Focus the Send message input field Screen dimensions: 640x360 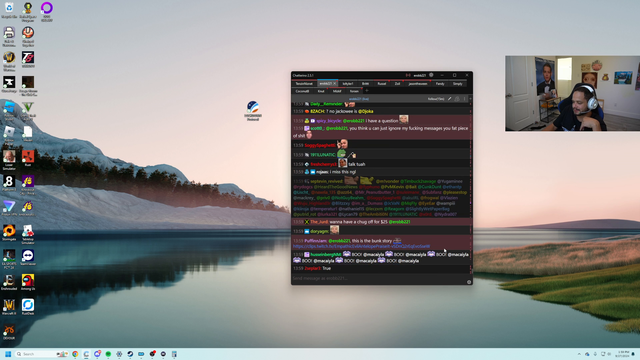click(x=378, y=278)
